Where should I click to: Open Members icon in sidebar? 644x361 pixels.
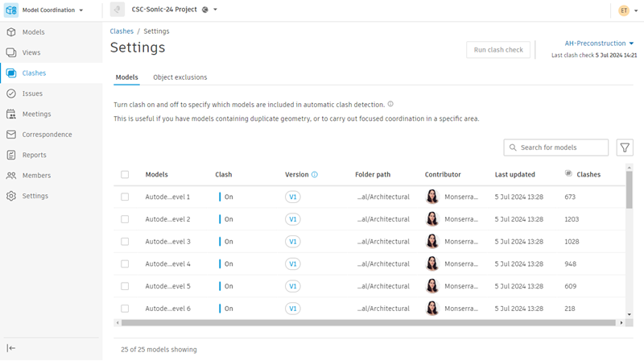click(x=11, y=175)
